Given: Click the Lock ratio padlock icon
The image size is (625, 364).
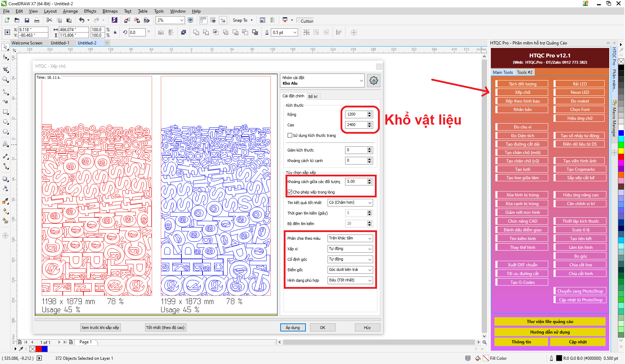Looking at the screenshot, I should click(x=115, y=33).
